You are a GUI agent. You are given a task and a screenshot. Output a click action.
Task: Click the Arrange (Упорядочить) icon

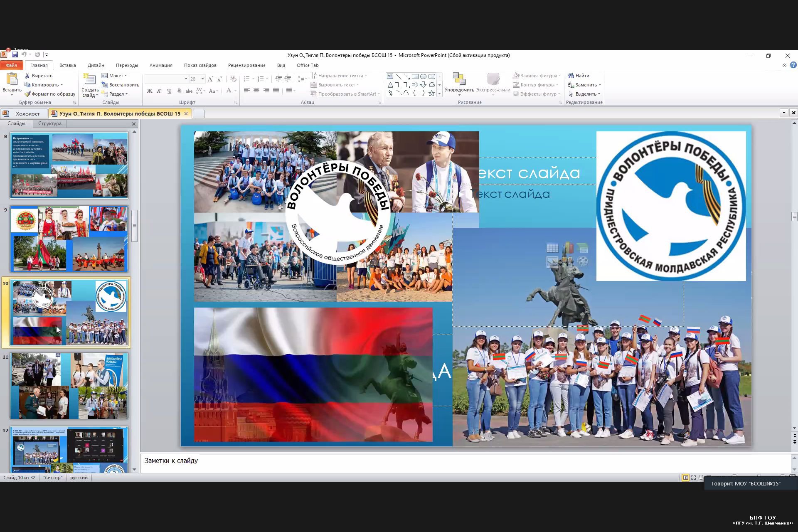(459, 79)
